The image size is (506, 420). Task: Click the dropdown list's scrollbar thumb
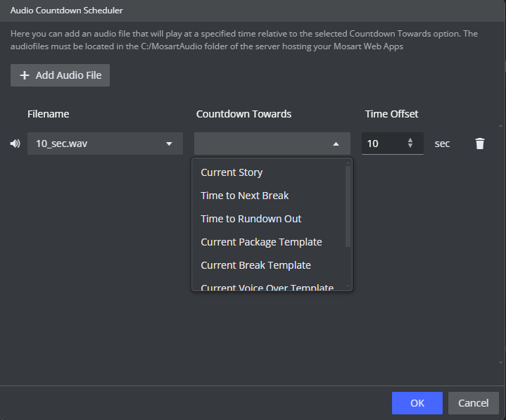coord(348,205)
